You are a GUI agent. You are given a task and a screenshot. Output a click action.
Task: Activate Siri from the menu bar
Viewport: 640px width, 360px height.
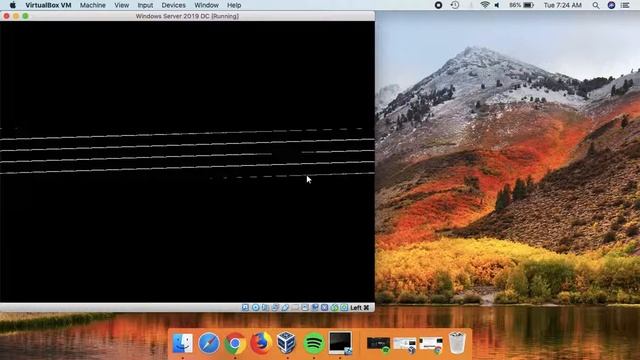611,5
